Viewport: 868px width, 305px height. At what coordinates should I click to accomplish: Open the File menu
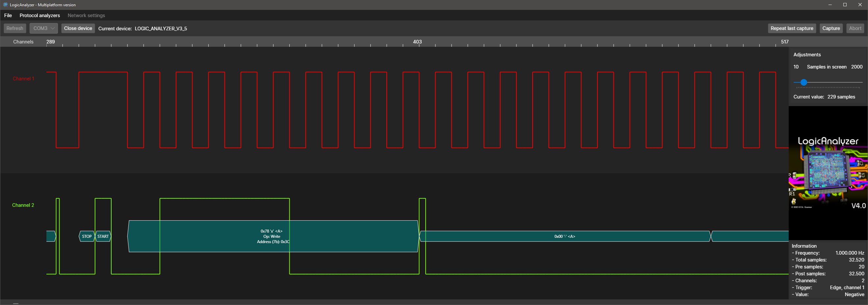click(8, 15)
